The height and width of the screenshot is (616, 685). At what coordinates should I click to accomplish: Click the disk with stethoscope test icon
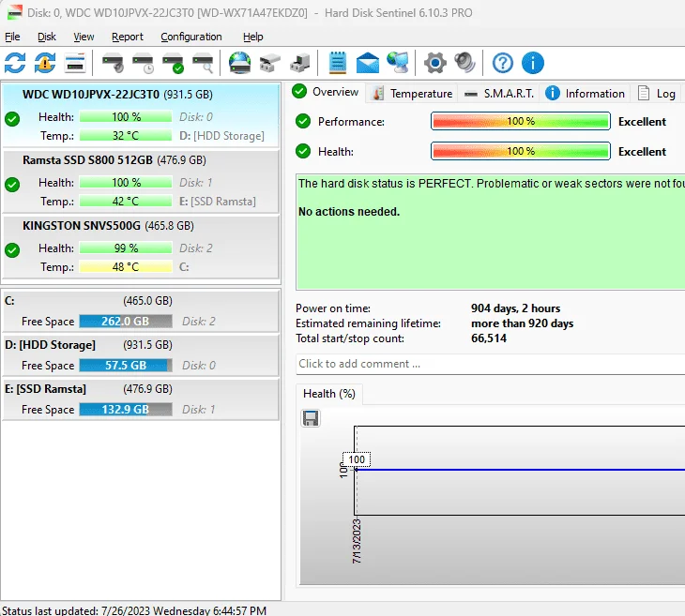pyautogui.click(x=114, y=63)
